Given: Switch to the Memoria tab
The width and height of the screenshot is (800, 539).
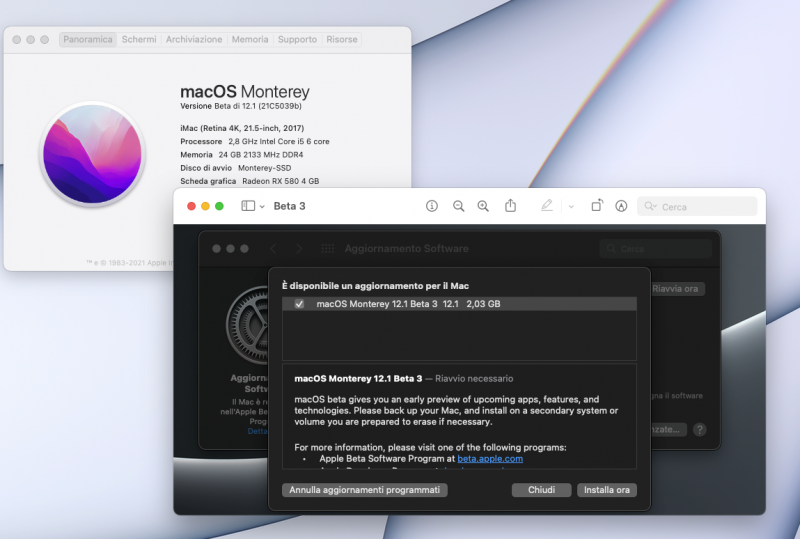Looking at the screenshot, I should pos(250,39).
